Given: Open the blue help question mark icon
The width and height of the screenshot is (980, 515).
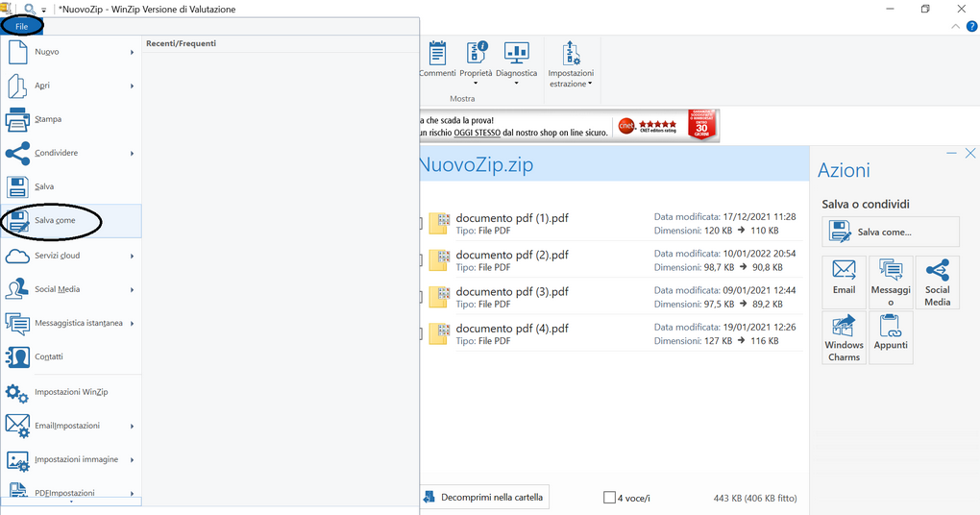Looking at the screenshot, I should point(972,26).
